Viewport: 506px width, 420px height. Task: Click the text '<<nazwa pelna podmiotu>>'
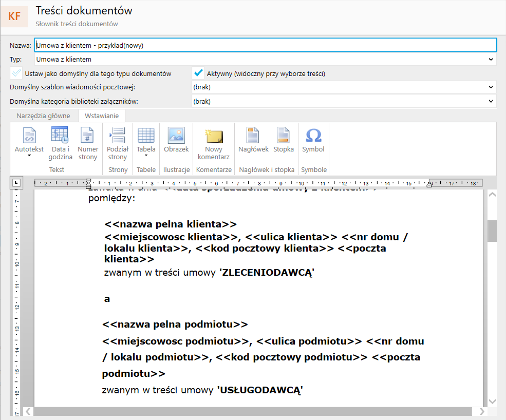point(175,324)
